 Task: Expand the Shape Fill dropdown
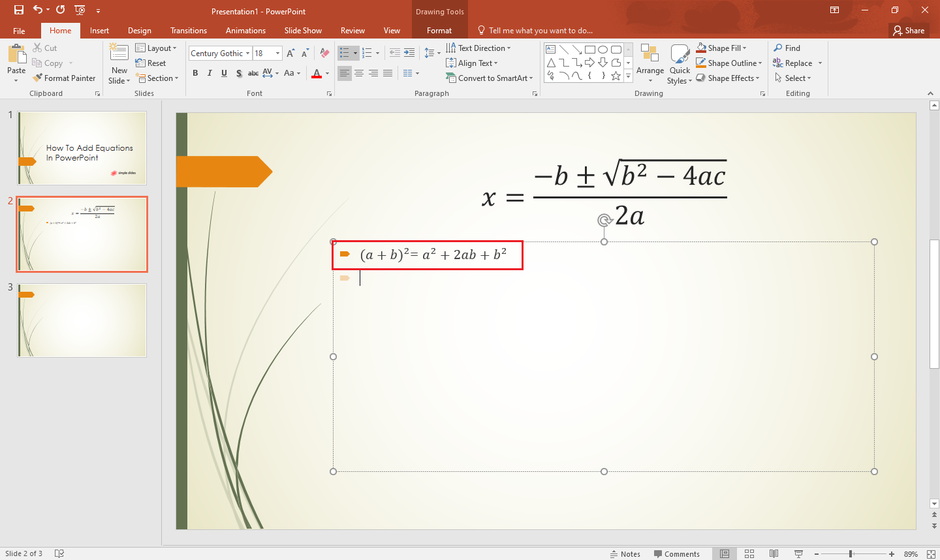click(x=721, y=48)
